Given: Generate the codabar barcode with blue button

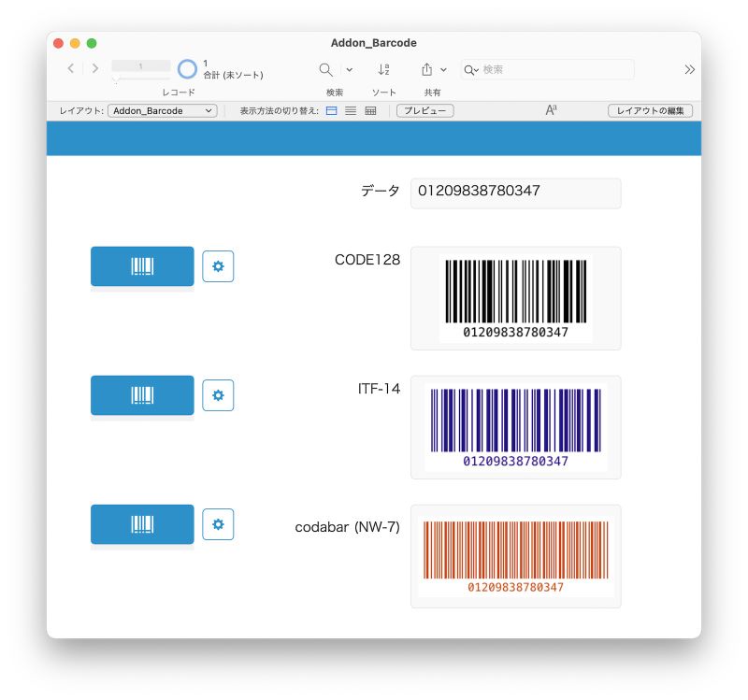Looking at the screenshot, I should [x=142, y=524].
